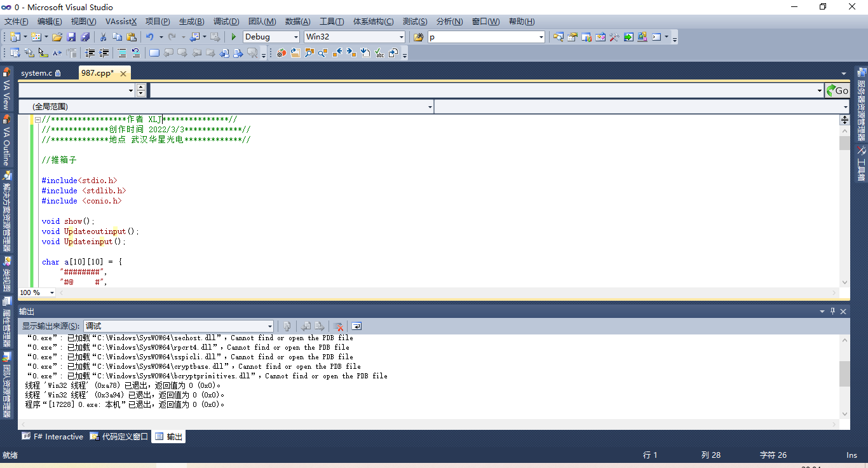Click the Copy toolbar icon
This screenshot has width=868, height=468.
(118, 37)
